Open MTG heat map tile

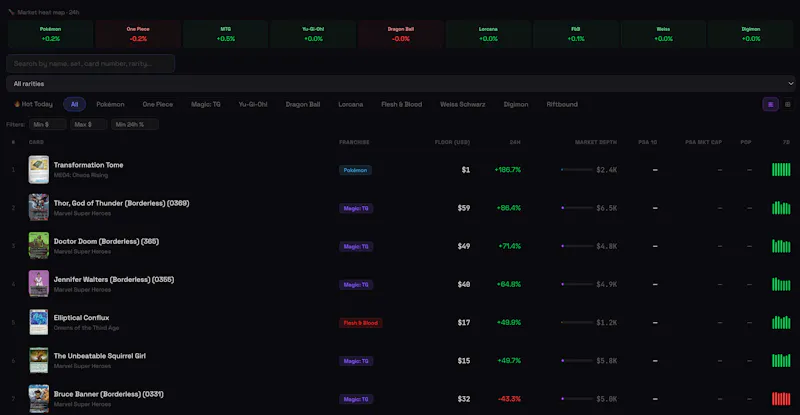click(226, 34)
